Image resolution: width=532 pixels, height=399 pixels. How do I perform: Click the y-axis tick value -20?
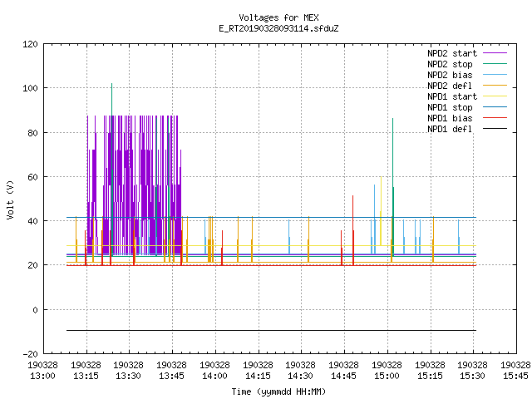30,354
